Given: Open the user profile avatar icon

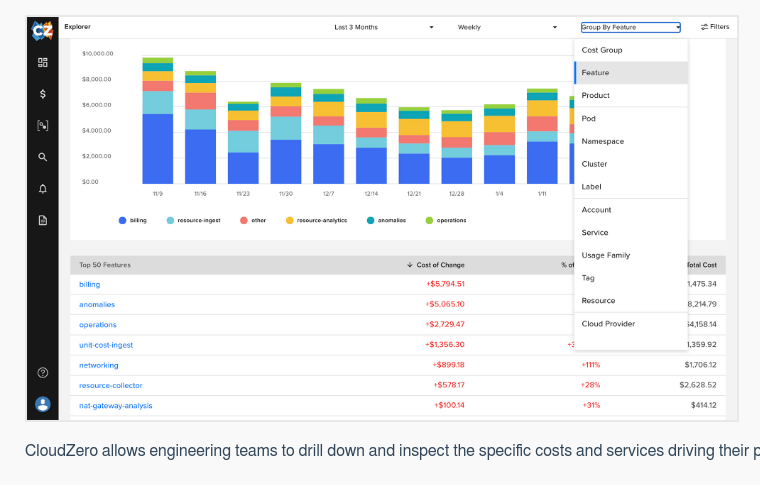Looking at the screenshot, I should pyautogui.click(x=43, y=404).
